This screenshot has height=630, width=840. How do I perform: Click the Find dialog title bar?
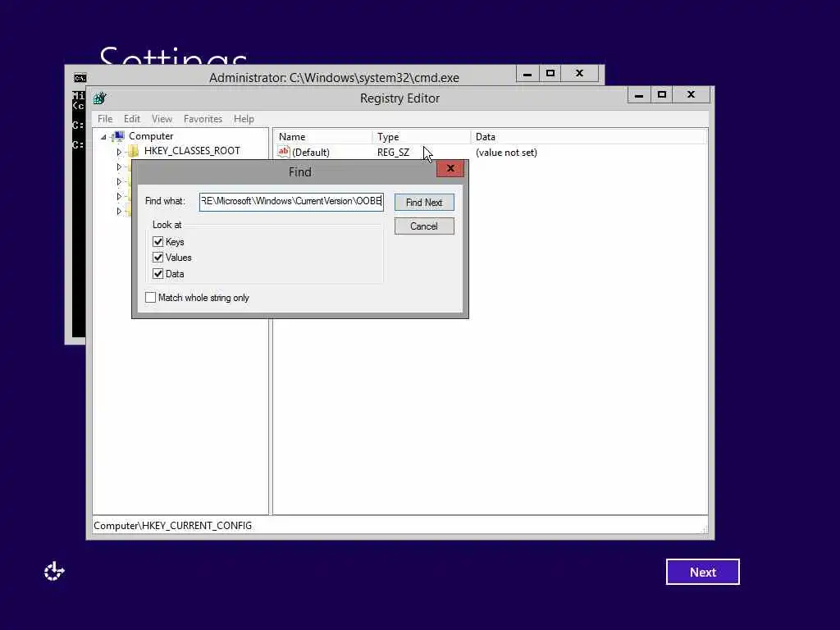tap(300, 172)
